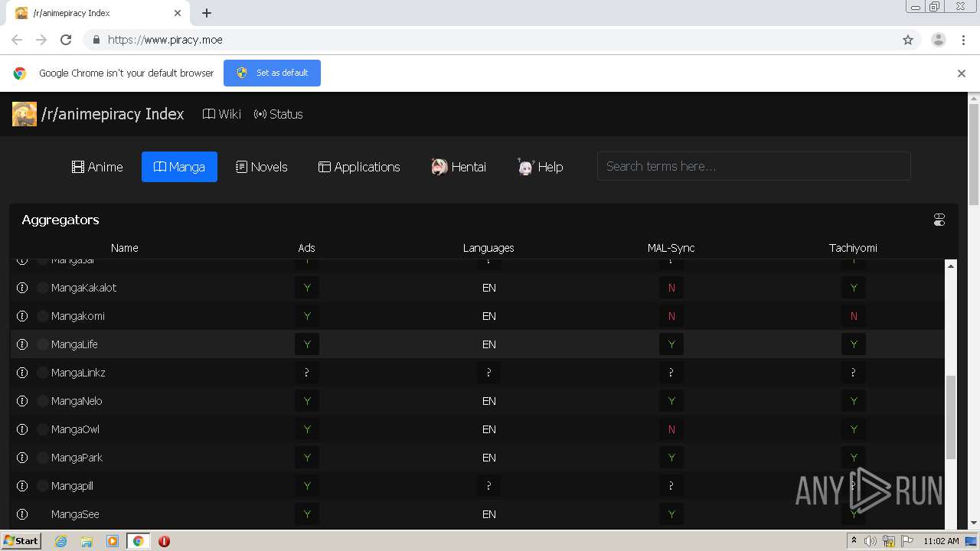Dismiss the default browser notification bar
Screen dimensions: 980x551
point(962,73)
